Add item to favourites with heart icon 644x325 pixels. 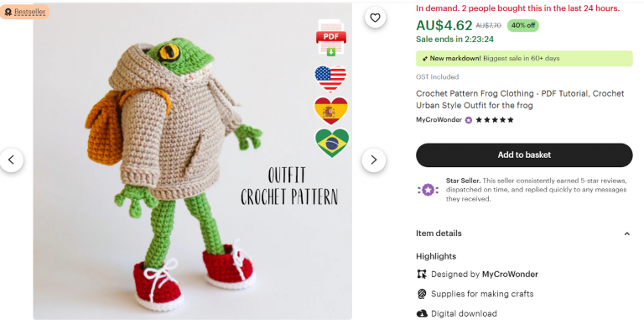click(375, 18)
